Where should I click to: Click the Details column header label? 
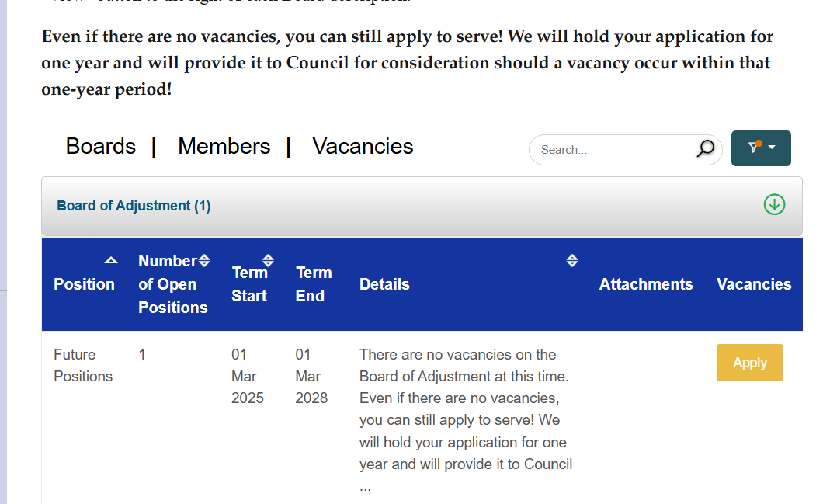pos(384,284)
